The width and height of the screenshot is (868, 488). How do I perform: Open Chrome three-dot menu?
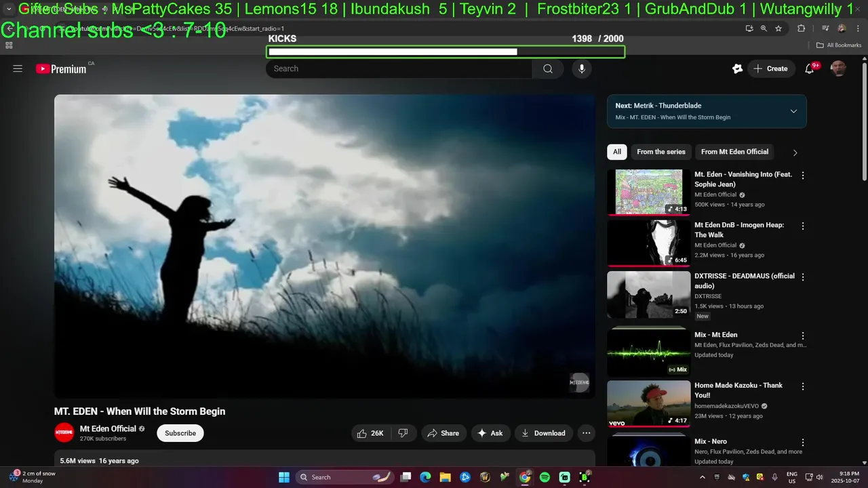coord(858,28)
